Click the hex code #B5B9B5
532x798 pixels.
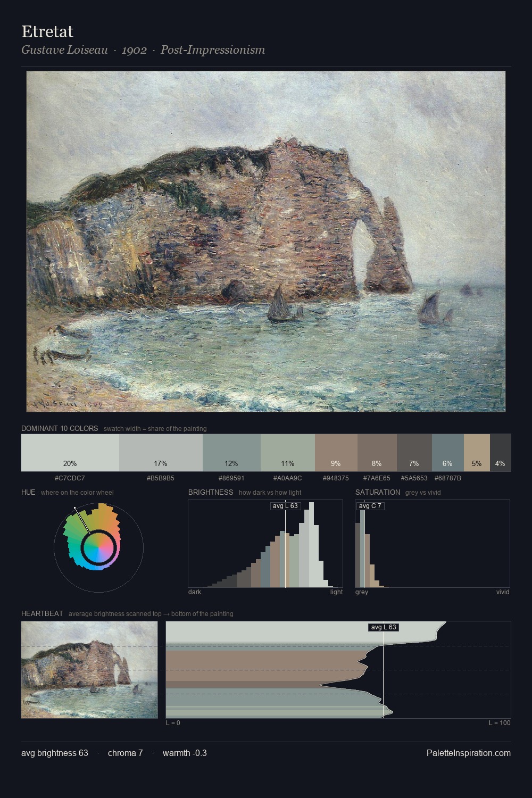[x=160, y=478]
